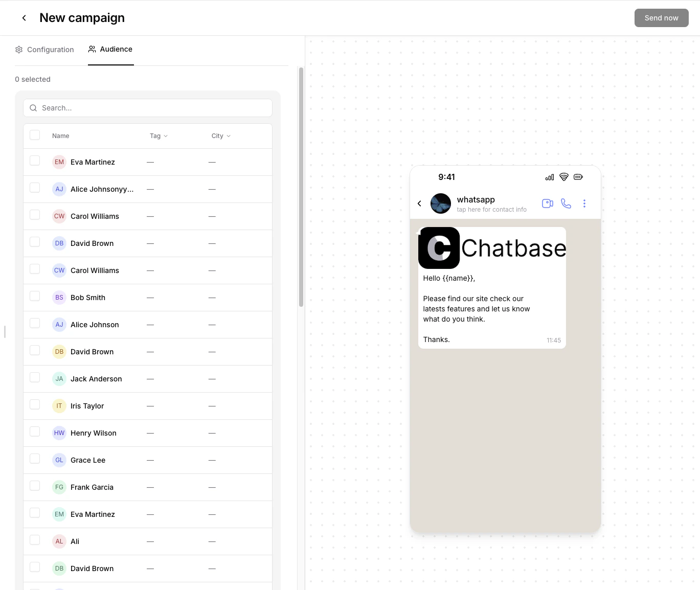Image resolution: width=700 pixels, height=590 pixels.
Task: Select the Audience tab
Action: click(110, 49)
